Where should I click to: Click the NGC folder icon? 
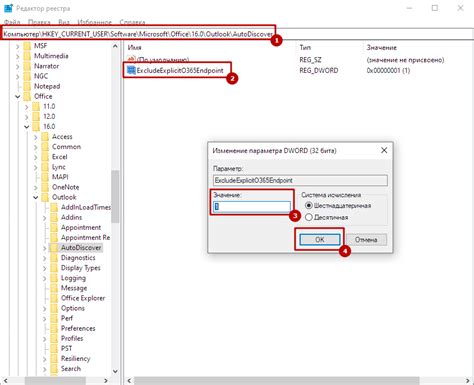pyautogui.click(x=27, y=76)
